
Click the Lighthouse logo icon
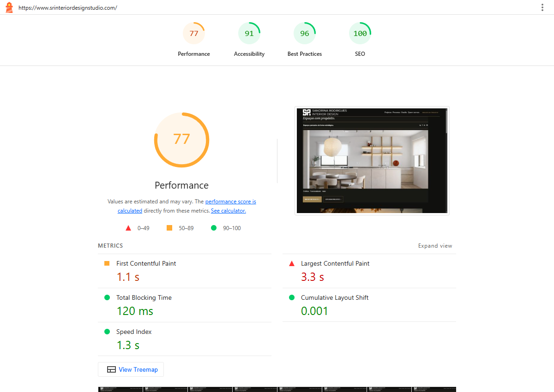[x=9, y=7]
